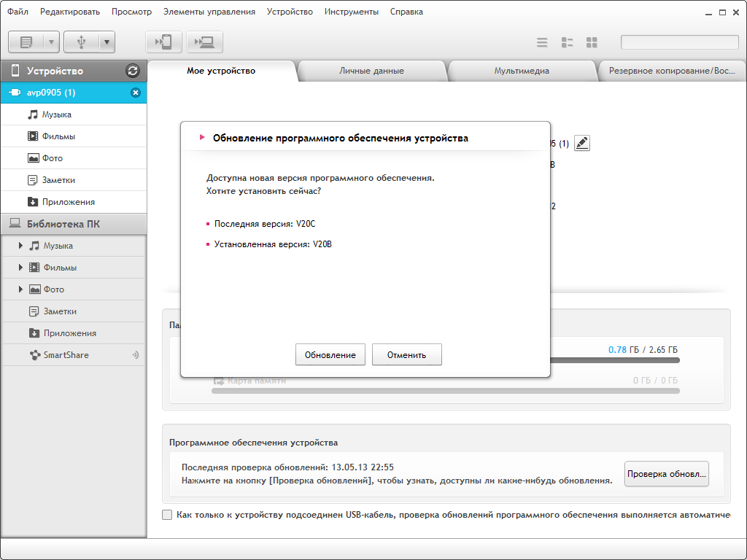Click the pencil edit icon beside device name

(x=581, y=144)
